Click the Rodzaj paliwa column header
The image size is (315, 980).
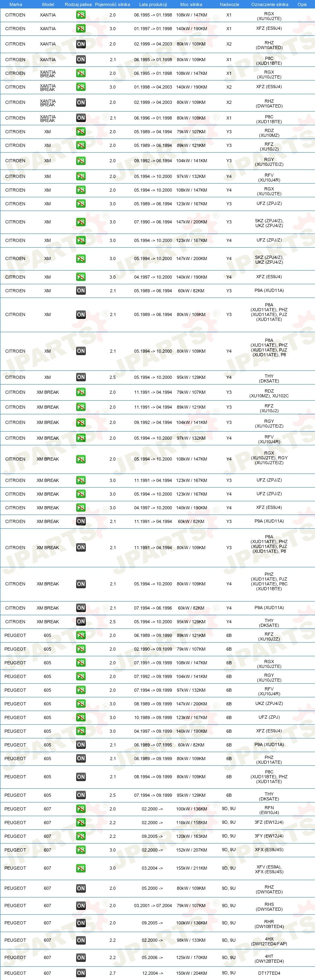pos(78,4)
